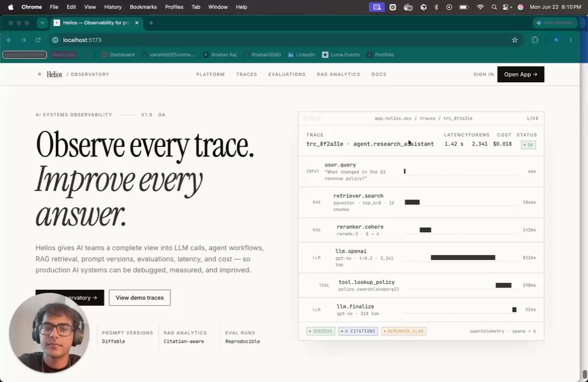Click the Bluetooth icon in menu bar
The image size is (588, 382).
click(x=436, y=7)
